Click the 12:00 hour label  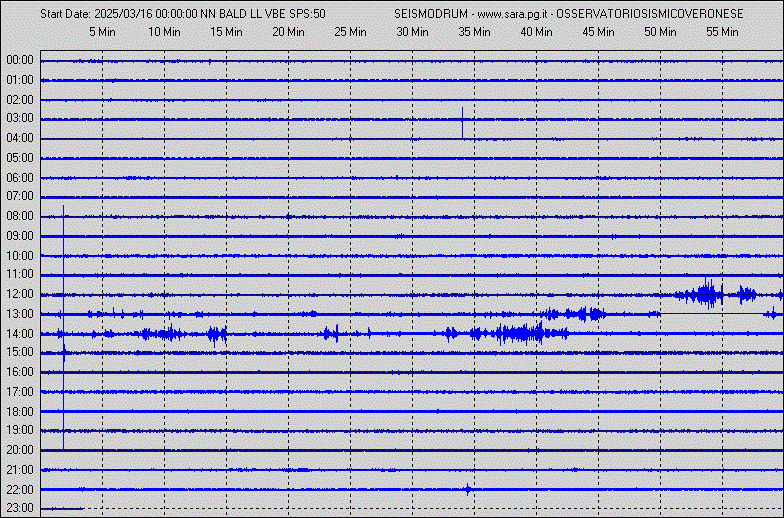pos(20,294)
